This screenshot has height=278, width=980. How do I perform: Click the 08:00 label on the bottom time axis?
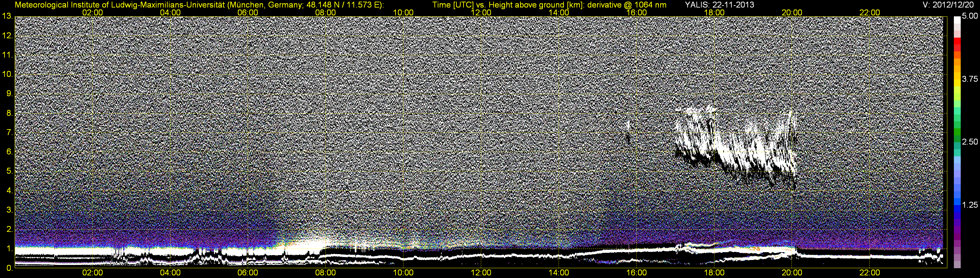(x=326, y=273)
